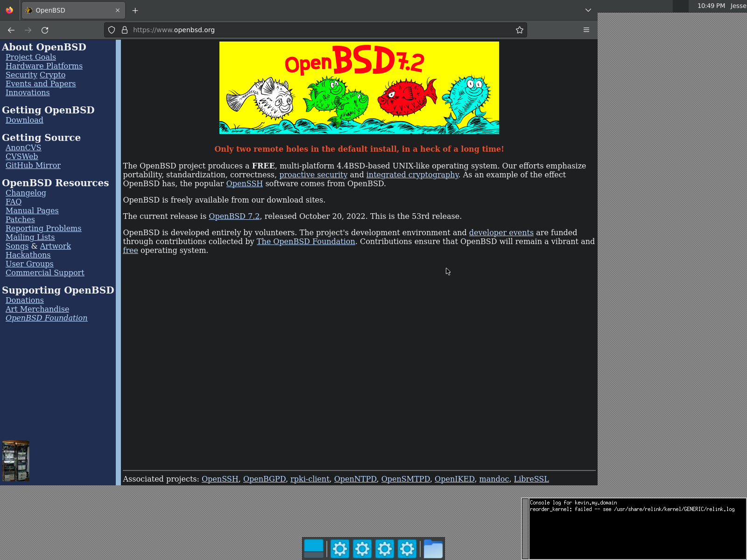Viewport: 747px width, 560px height.
Task: Click the Jesse user label in top bar
Action: point(738,6)
